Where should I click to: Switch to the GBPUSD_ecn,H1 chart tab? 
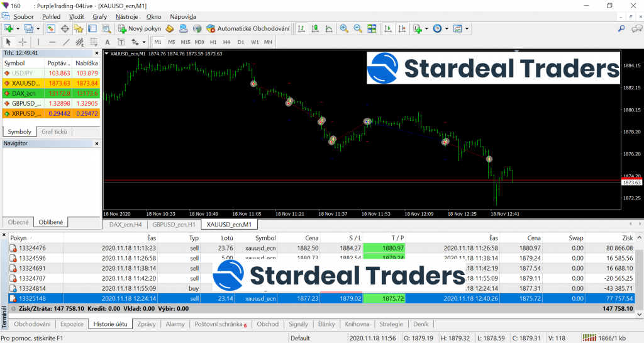[x=174, y=224]
